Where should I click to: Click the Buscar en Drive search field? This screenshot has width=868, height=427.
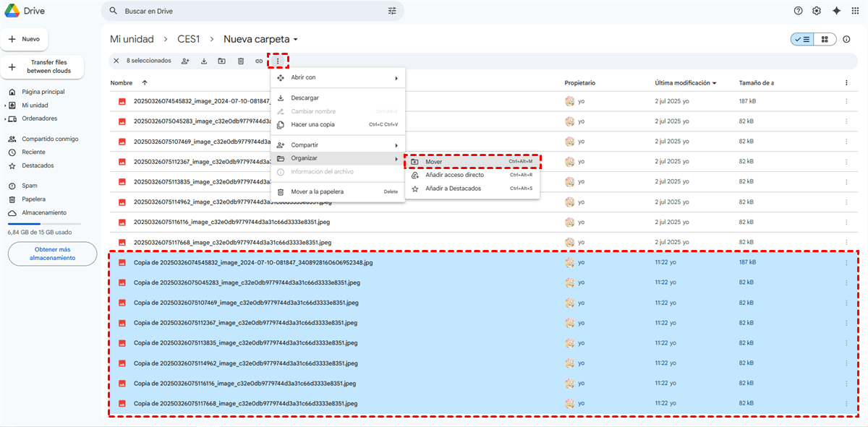(246, 12)
